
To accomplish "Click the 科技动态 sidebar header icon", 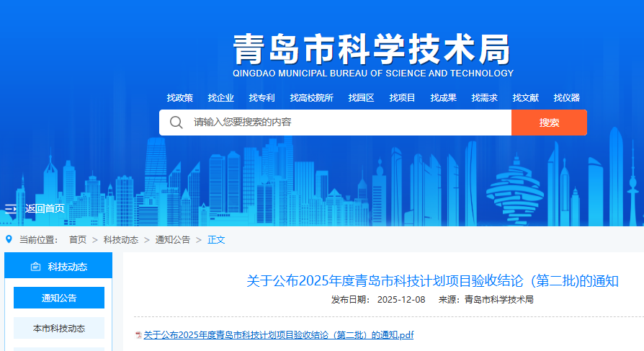I will [35, 267].
